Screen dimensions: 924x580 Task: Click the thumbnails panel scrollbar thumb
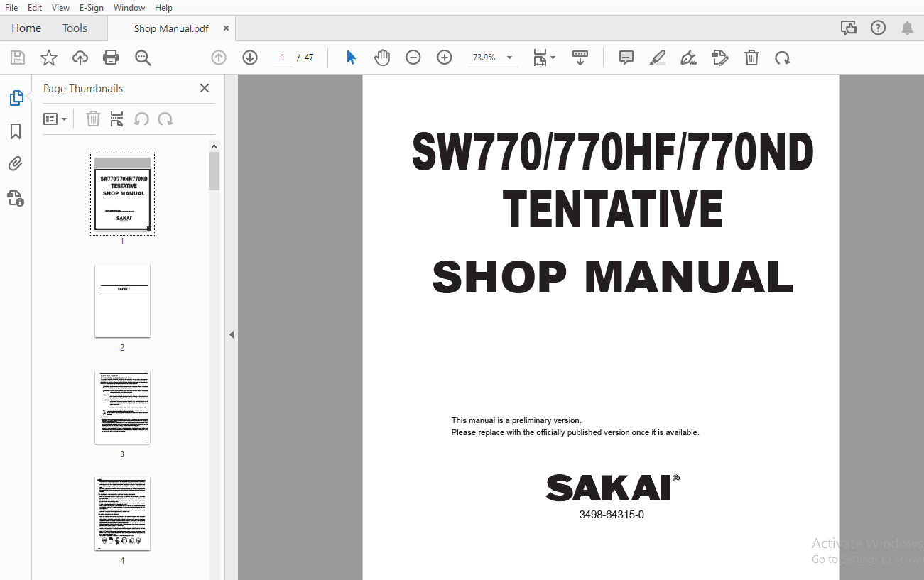pos(214,171)
